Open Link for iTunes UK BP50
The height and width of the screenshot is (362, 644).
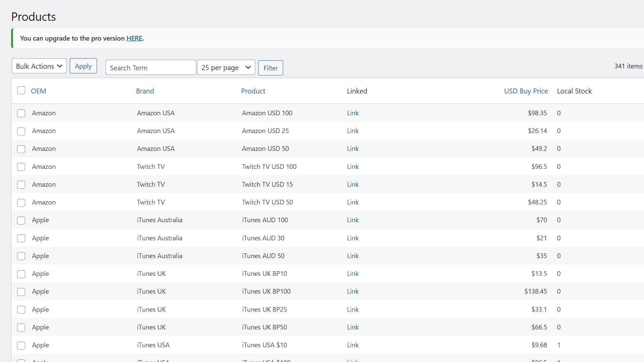pyautogui.click(x=353, y=327)
